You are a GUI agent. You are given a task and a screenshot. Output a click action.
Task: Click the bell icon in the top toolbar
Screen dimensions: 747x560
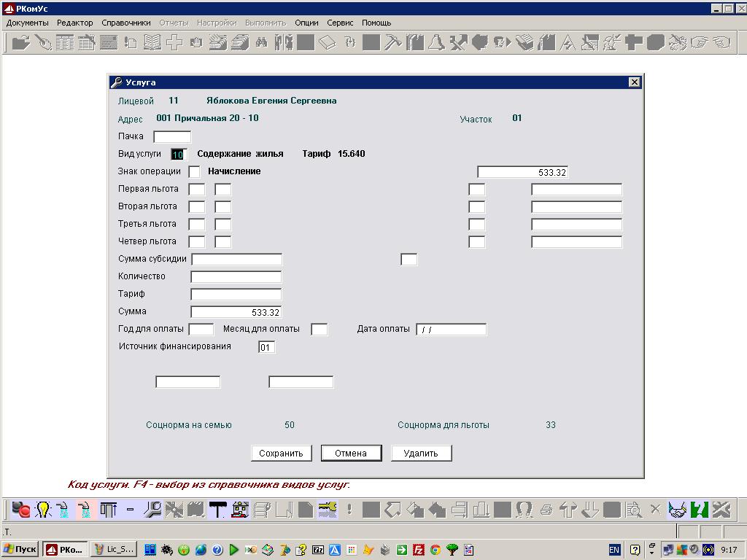click(436, 42)
